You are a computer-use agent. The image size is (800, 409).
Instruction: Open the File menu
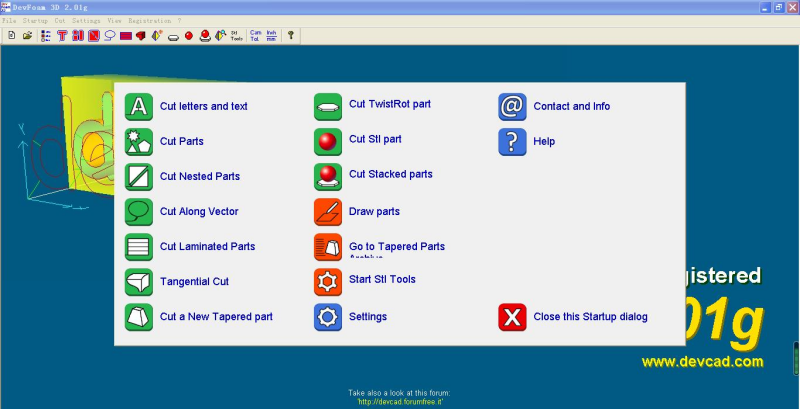point(9,21)
